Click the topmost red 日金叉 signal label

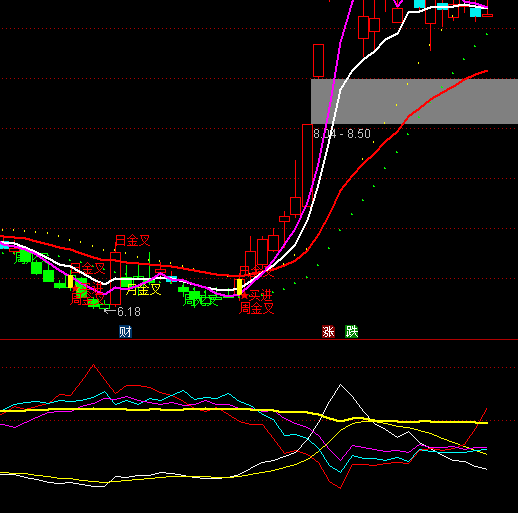(x=132, y=240)
